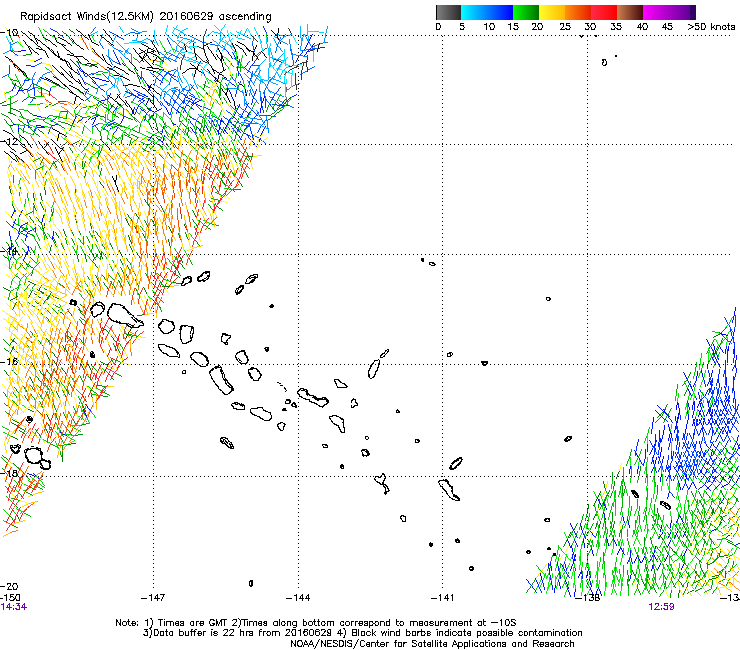
Task: Click the red 30-35 knots legend swatch
Action: click(x=604, y=12)
